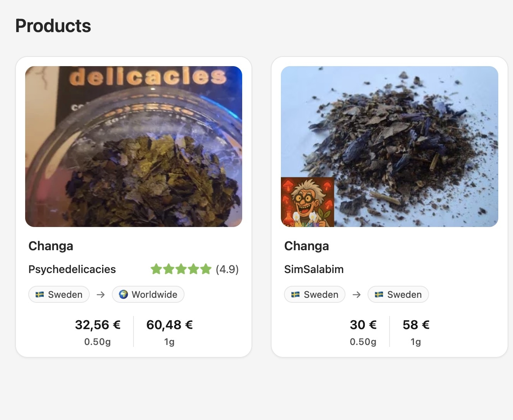Click the Worldwide destination chip

(148, 294)
